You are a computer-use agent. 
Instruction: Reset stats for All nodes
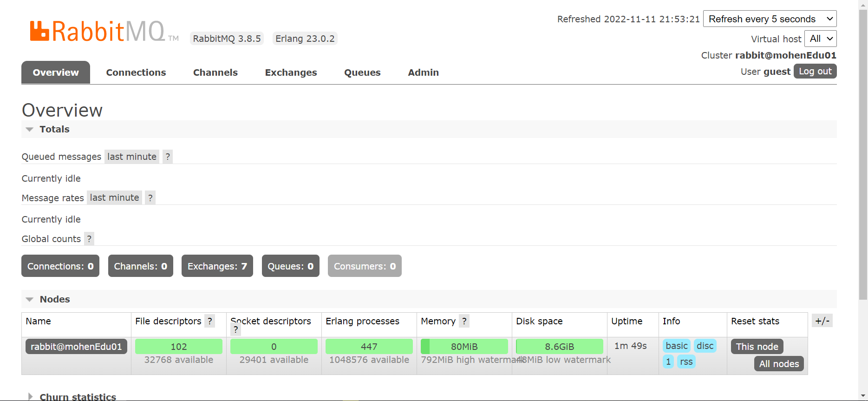(779, 364)
